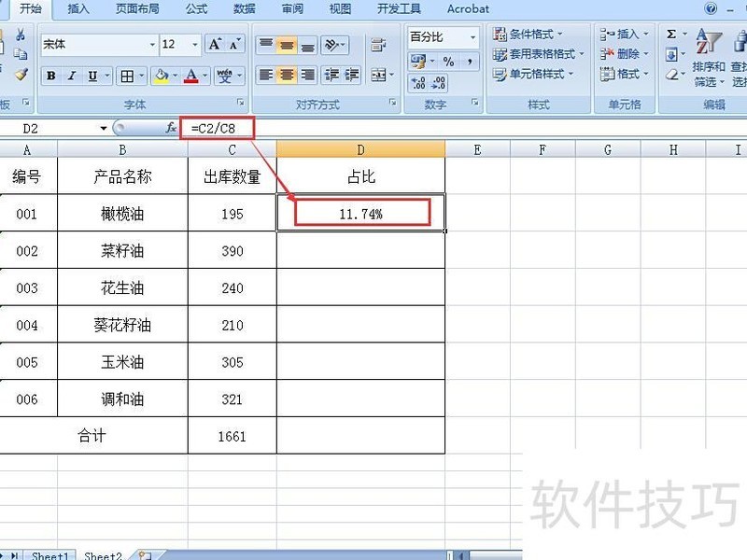Select the italic formatting icon

coord(71,77)
